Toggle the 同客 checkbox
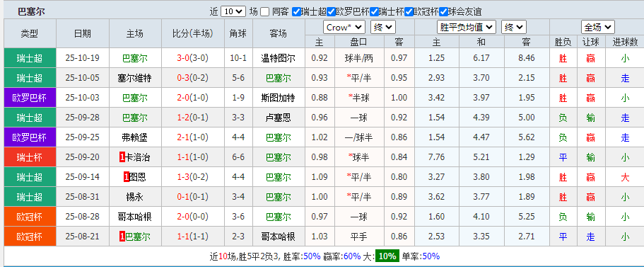The image size is (644, 267). [x=265, y=11]
